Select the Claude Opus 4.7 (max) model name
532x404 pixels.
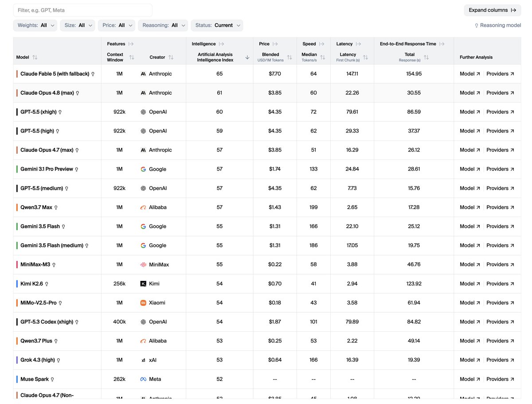(47, 150)
